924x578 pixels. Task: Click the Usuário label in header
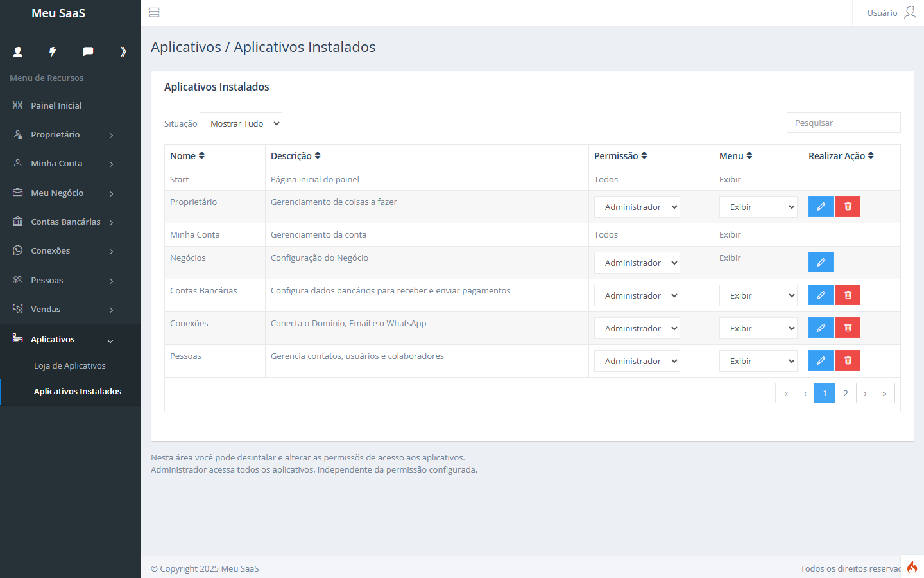click(x=882, y=13)
